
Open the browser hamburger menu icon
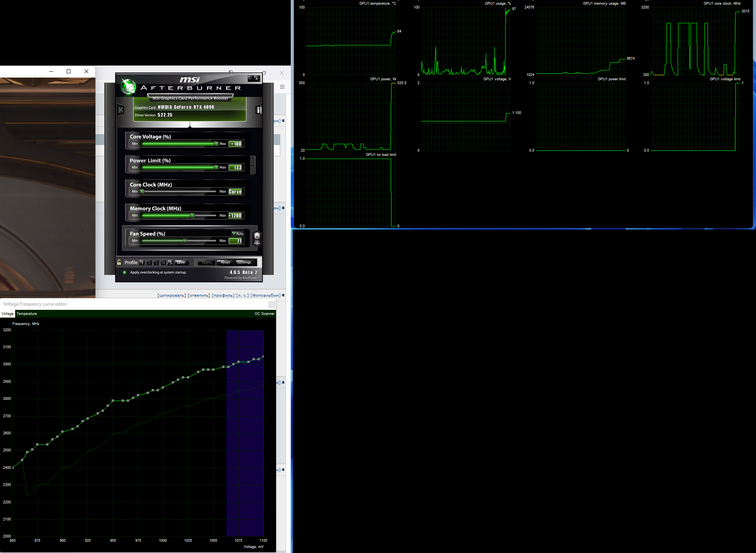click(282, 87)
